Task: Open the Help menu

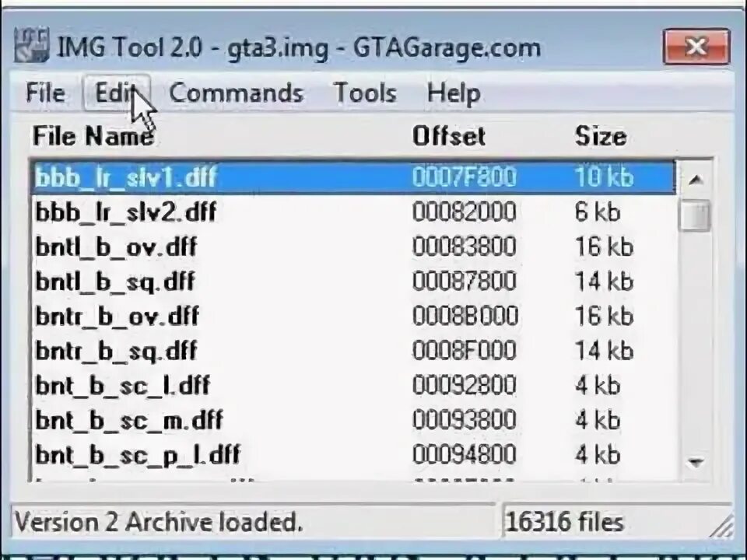Action: click(x=454, y=93)
